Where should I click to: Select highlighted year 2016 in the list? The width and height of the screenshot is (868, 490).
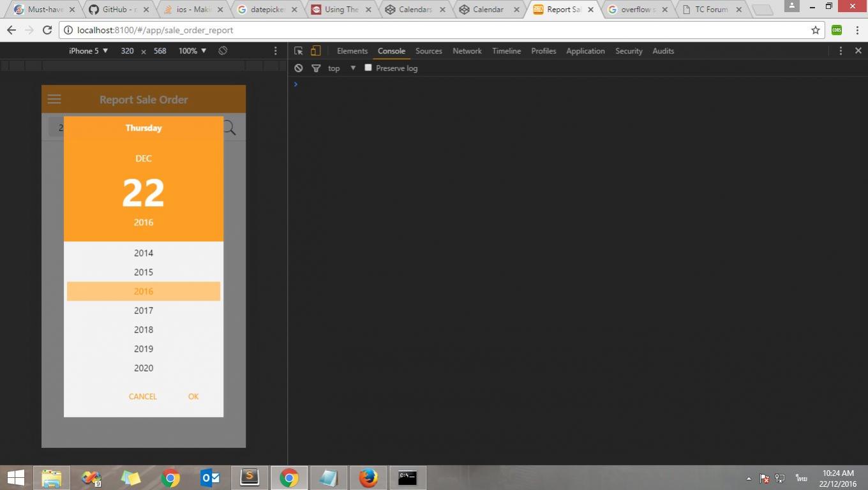pyautogui.click(x=144, y=292)
